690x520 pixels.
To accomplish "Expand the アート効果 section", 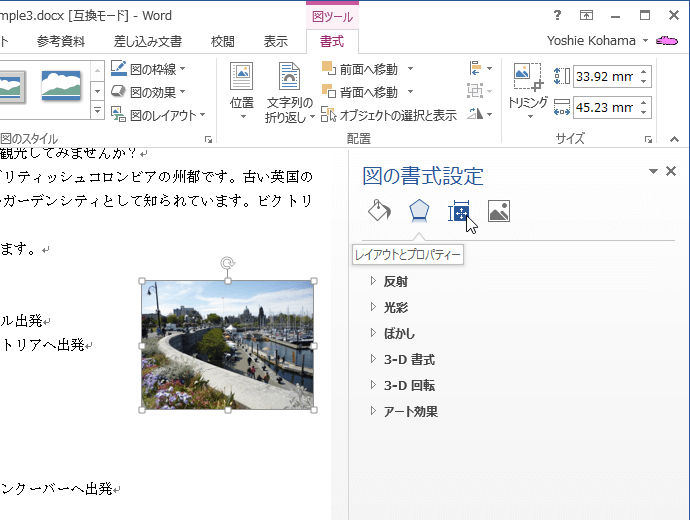I will [404, 411].
